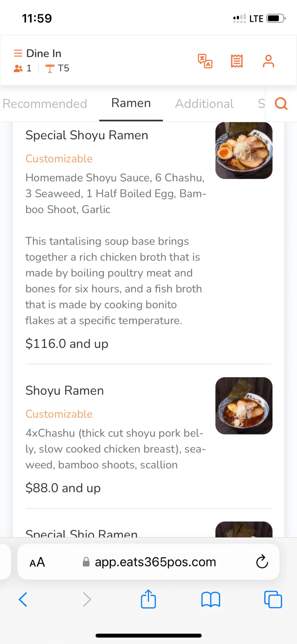297x644 pixels.
Task: Tap the orange search magnifier icon
Action: (x=281, y=104)
